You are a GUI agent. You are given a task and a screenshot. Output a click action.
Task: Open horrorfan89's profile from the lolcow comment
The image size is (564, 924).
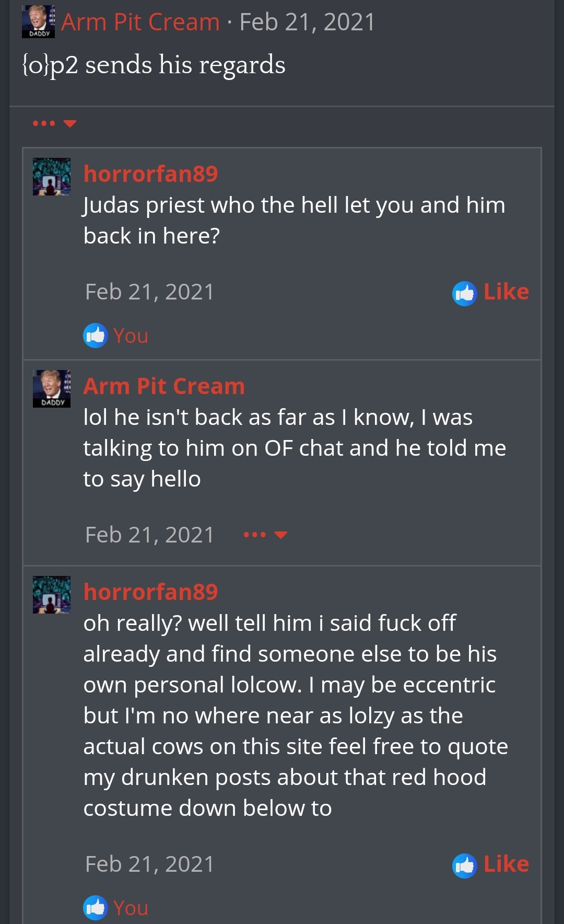pos(150,592)
